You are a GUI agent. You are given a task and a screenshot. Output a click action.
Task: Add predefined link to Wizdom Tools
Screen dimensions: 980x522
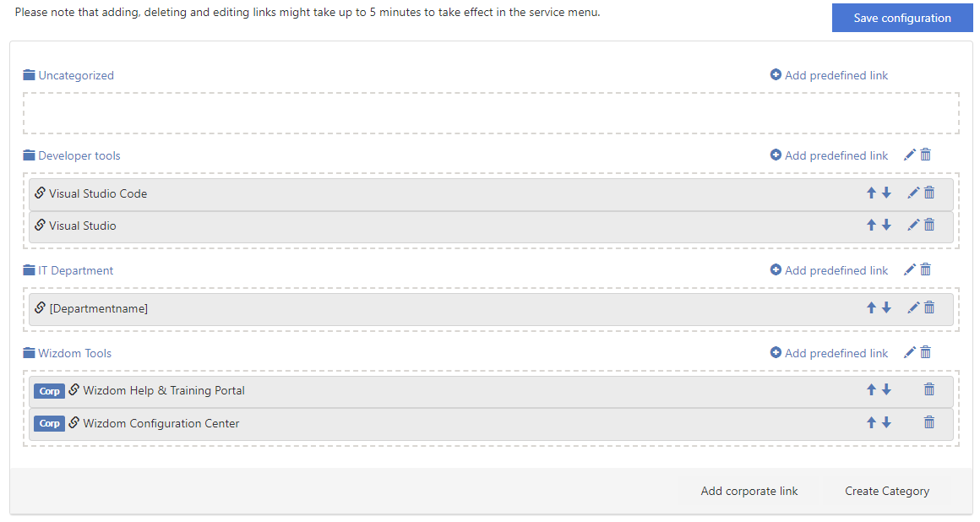coord(829,353)
